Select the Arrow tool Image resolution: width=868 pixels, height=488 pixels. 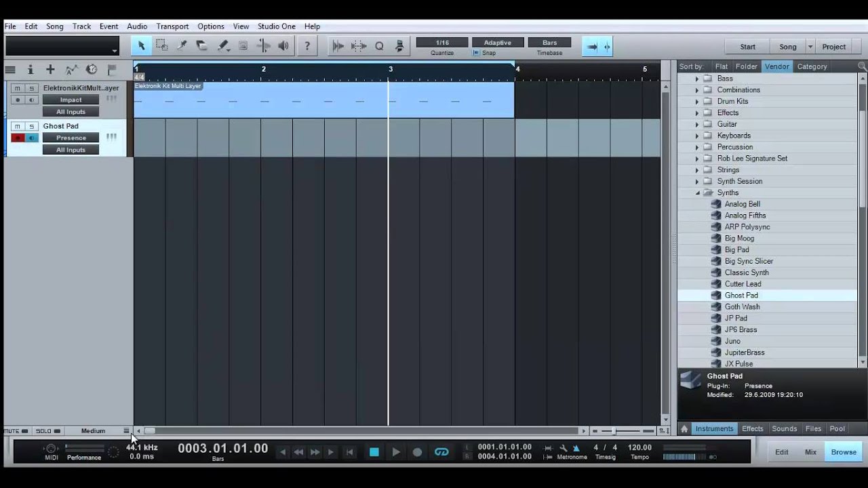pyautogui.click(x=141, y=45)
